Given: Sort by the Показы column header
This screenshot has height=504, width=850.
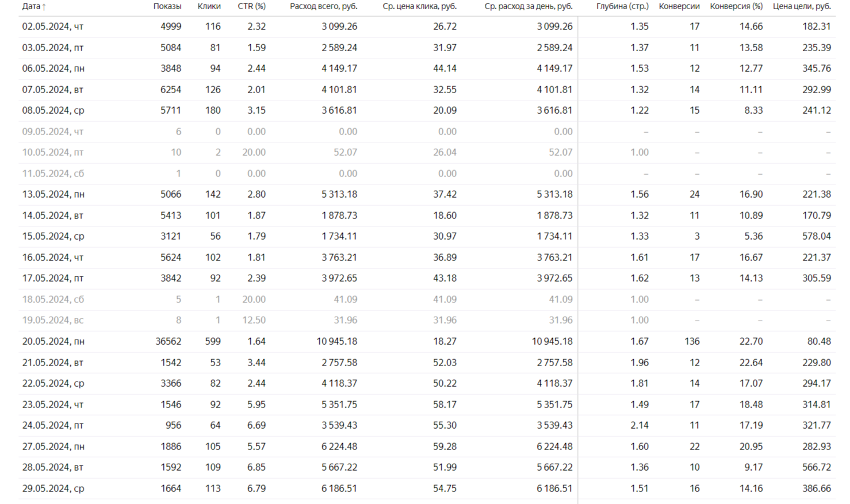Looking at the screenshot, I should pyautogui.click(x=167, y=6).
